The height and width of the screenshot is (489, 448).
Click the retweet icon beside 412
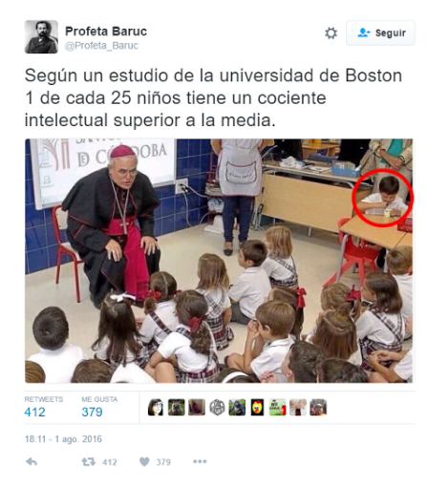coord(88,461)
